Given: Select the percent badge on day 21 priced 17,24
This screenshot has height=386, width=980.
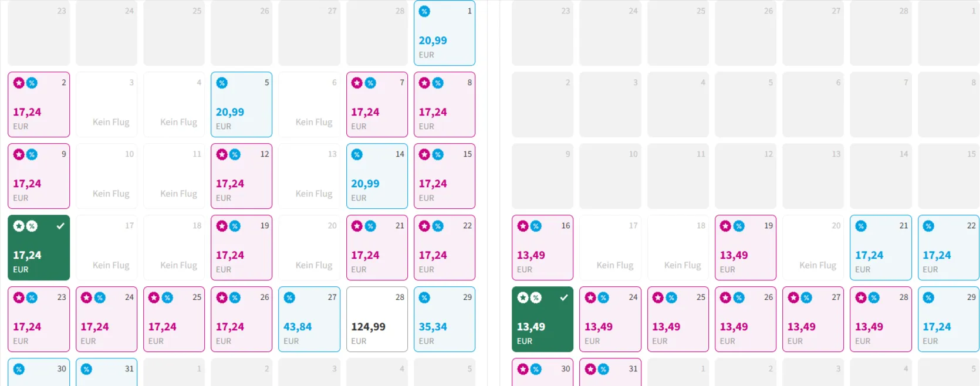Looking at the screenshot, I should (370, 225).
